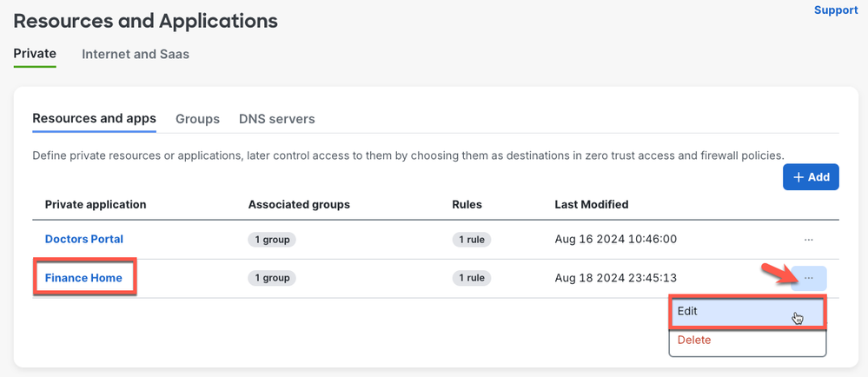Image resolution: width=868 pixels, height=377 pixels.
Task: Click the Associated groups column header
Action: click(299, 205)
